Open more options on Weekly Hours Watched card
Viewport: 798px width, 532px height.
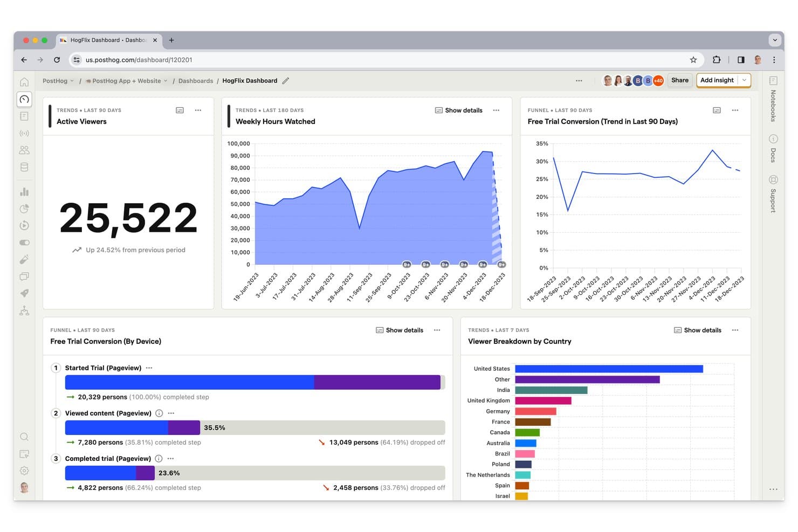[x=496, y=110]
